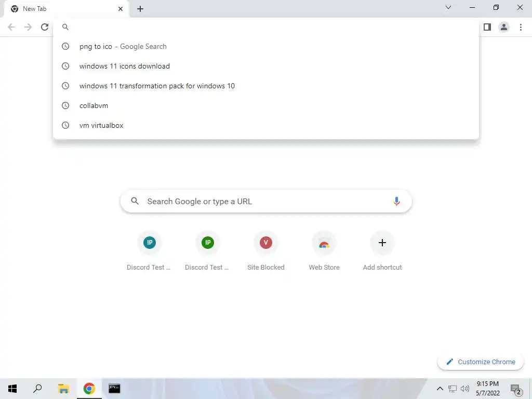Open a new tab with the plus button
The width and height of the screenshot is (532, 399).
(x=140, y=9)
